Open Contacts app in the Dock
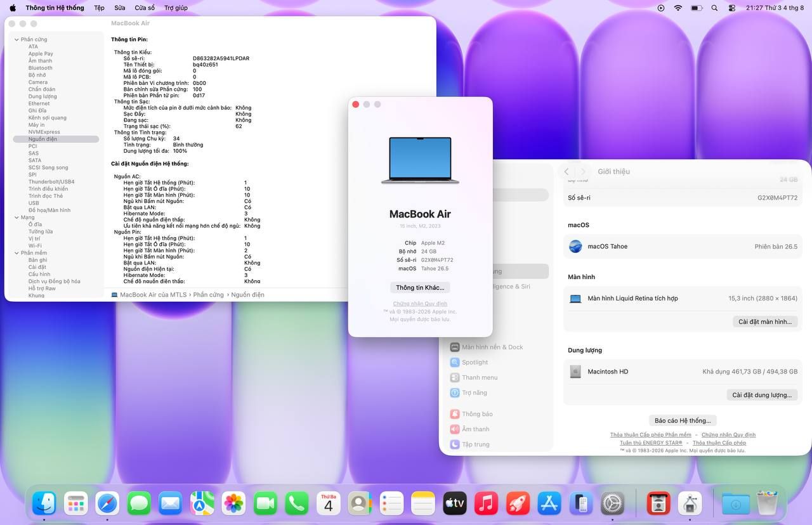The image size is (812, 525). pyautogui.click(x=360, y=503)
